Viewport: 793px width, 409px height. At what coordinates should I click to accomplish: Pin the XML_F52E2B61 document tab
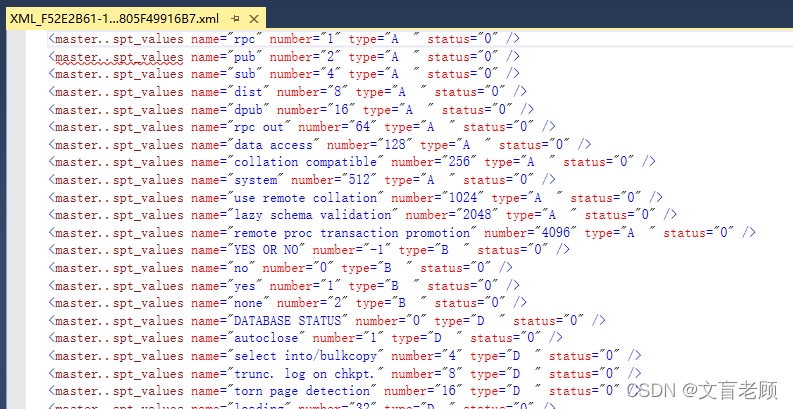pos(235,19)
